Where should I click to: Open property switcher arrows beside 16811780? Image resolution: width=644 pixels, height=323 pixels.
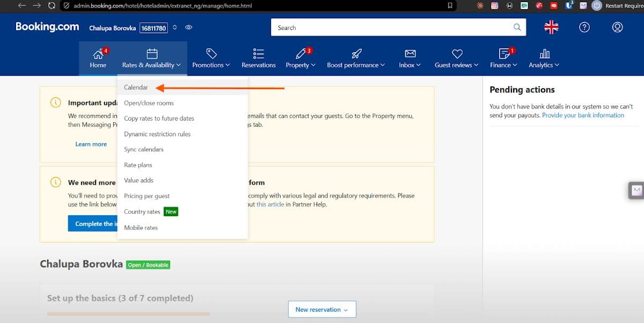174,27
